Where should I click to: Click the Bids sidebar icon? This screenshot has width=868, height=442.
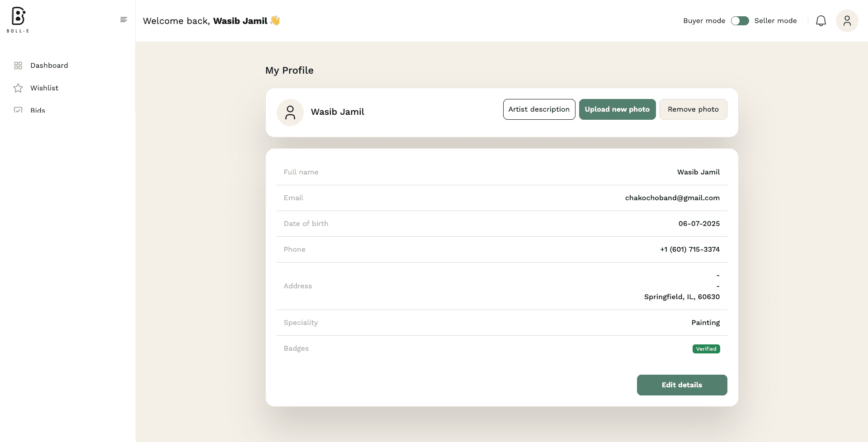[x=18, y=110]
